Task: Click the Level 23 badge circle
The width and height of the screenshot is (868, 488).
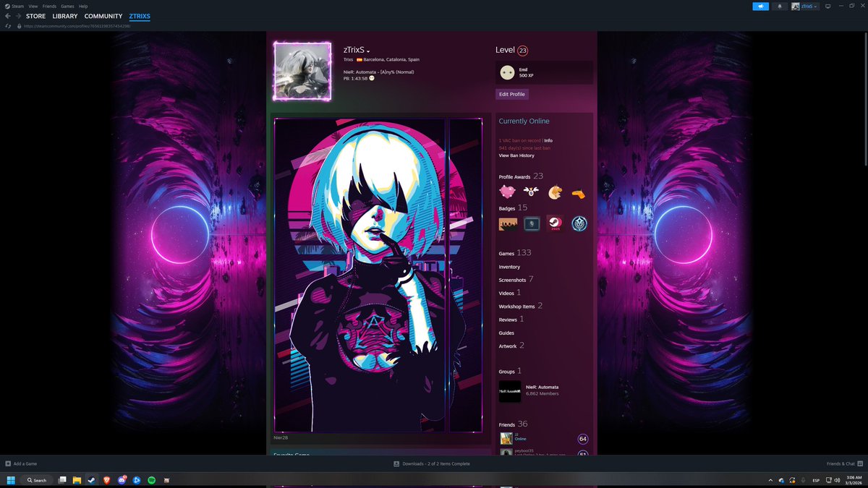Action: click(523, 51)
